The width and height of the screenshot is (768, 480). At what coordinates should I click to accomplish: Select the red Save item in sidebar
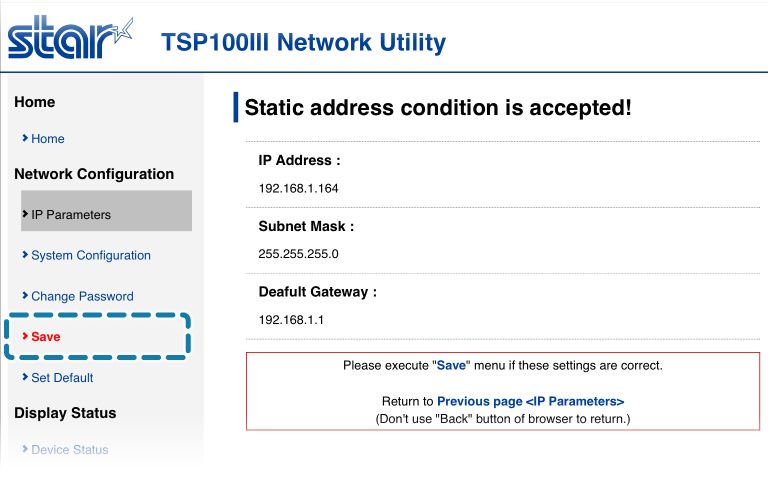click(x=46, y=337)
